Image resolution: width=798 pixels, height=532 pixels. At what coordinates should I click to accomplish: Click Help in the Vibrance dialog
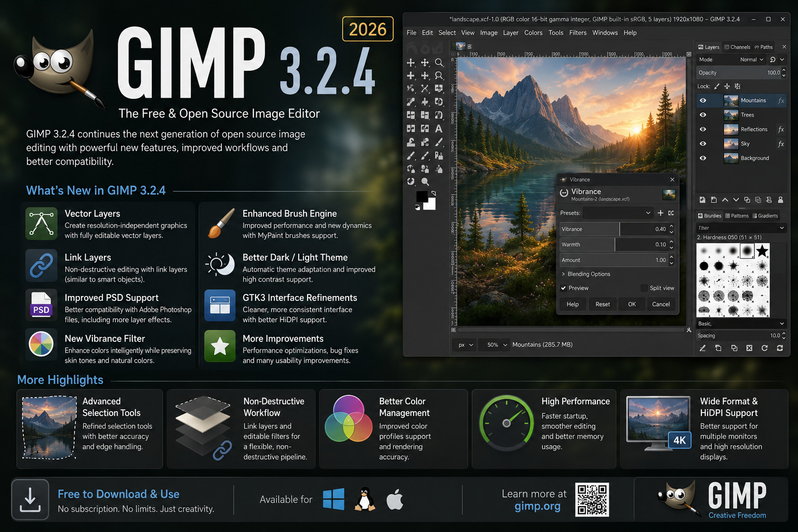coord(573,304)
